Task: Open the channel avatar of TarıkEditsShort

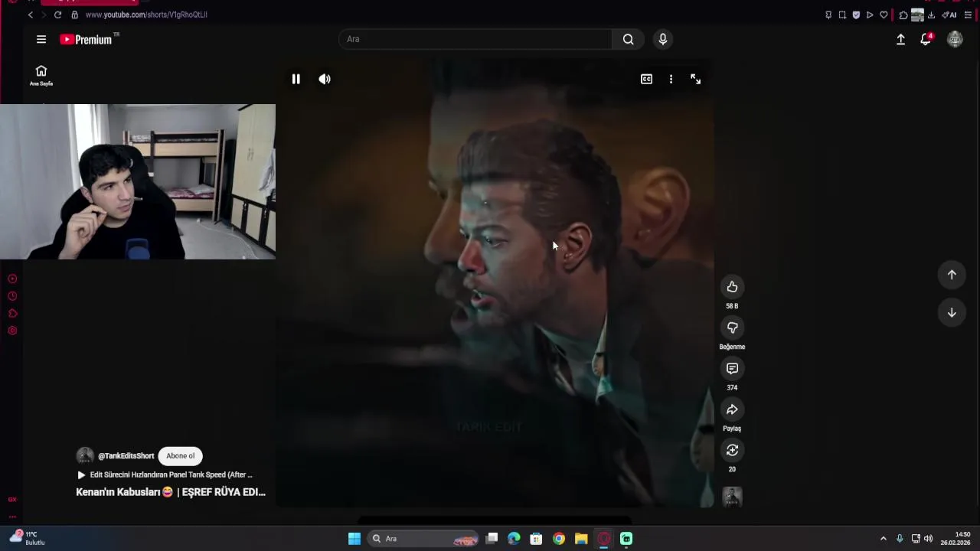Action: tap(85, 455)
